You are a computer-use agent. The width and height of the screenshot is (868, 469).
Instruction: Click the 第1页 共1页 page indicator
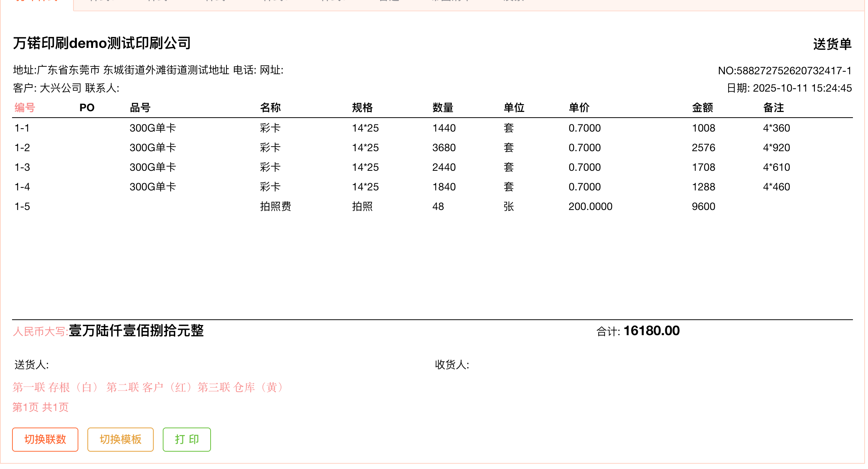click(41, 407)
